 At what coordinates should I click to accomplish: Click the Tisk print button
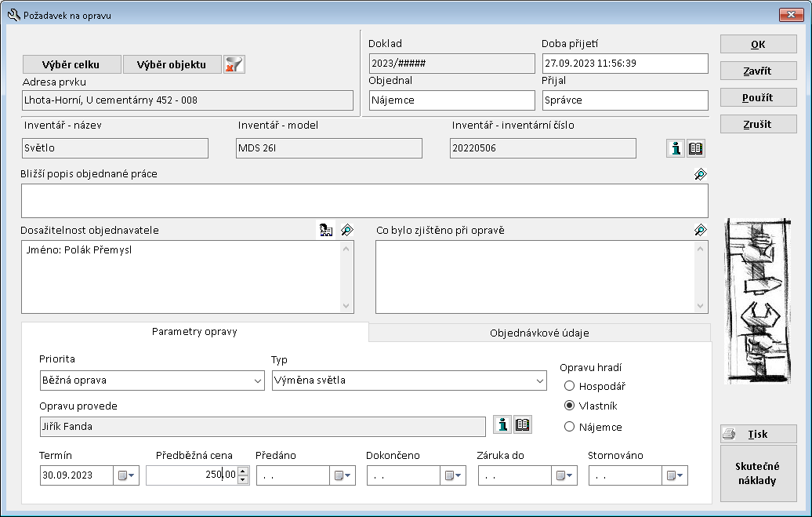click(x=758, y=434)
